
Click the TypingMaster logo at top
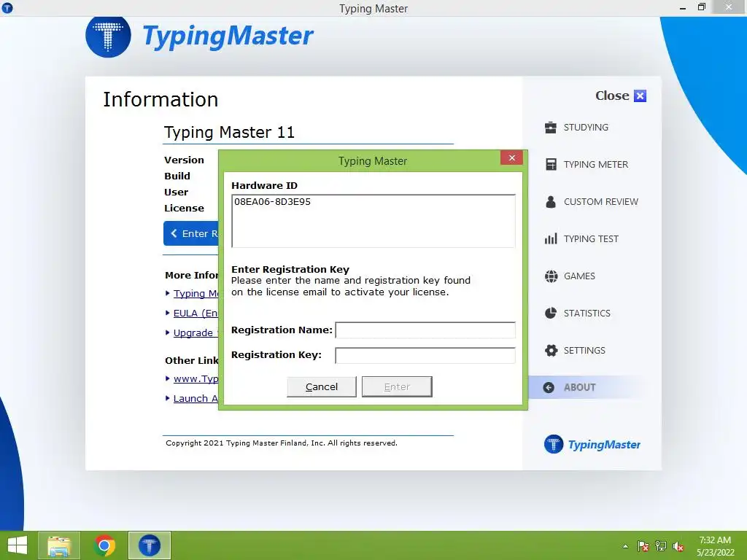(200, 36)
